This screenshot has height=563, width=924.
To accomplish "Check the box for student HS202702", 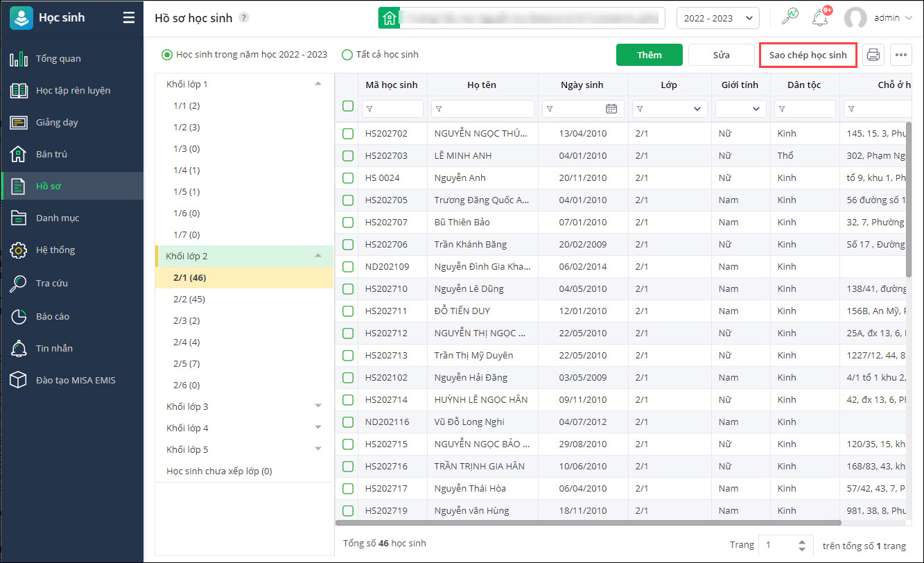I will [x=348, y=133].
